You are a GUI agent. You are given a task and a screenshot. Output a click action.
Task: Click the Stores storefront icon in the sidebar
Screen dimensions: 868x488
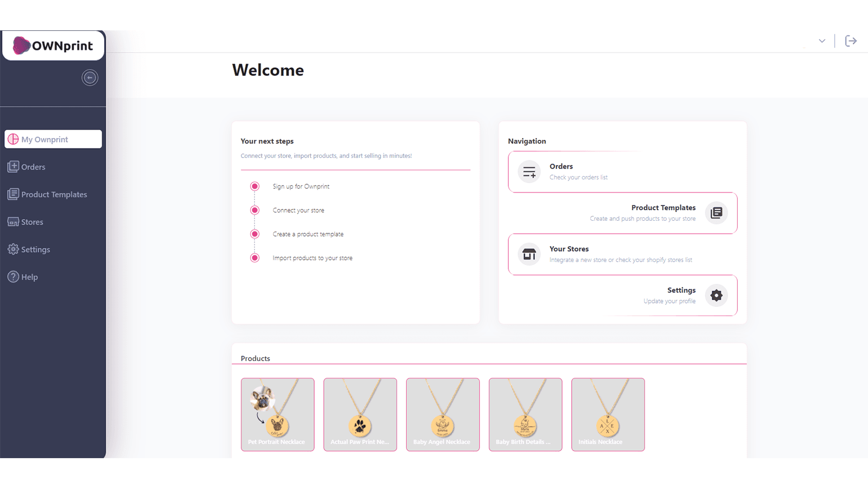pyautogui.click(x=13, y=222)
